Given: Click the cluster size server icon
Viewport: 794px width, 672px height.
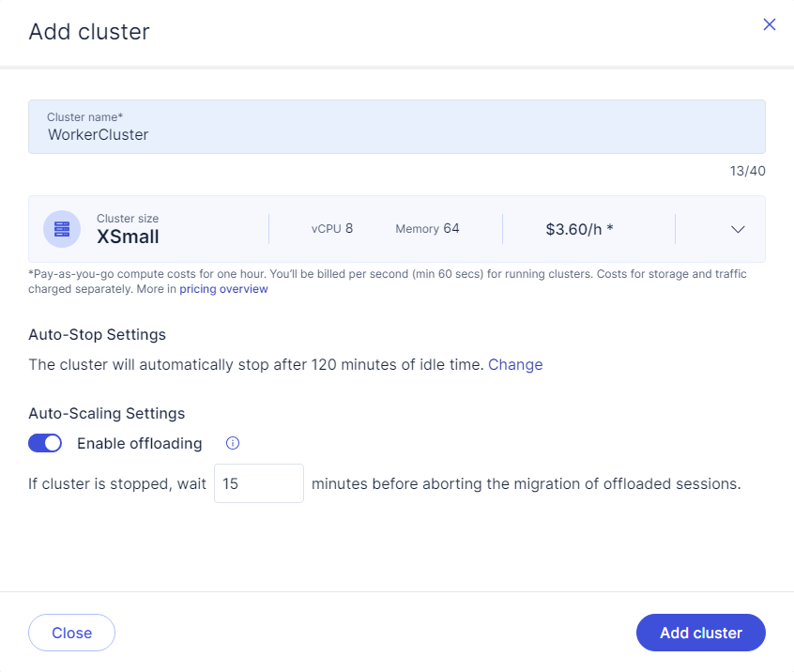Looking at the screenshot, I should click(62, 229).
